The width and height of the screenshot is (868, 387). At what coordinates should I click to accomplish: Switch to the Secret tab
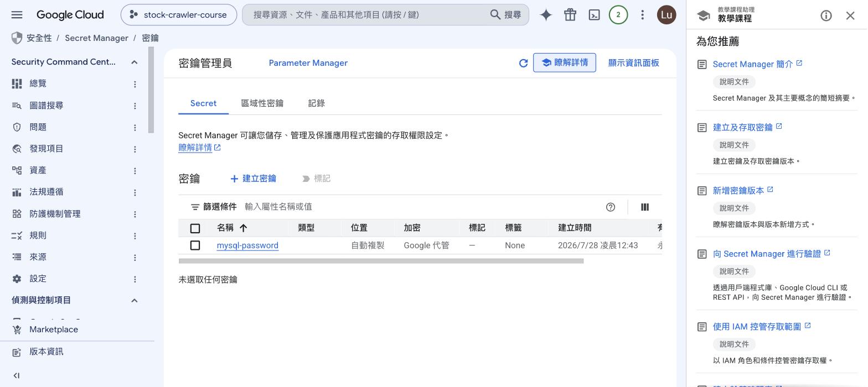(x=203, y=103)
